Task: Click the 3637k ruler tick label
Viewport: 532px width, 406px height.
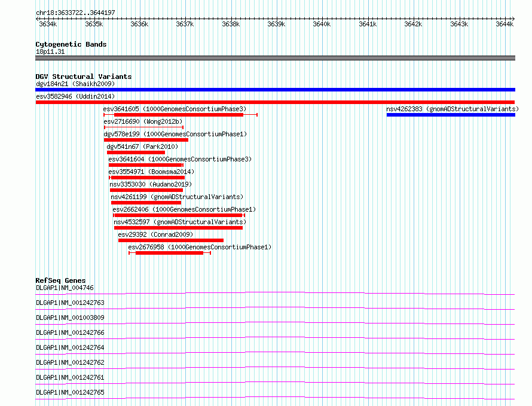Action: tap(185, 24)
